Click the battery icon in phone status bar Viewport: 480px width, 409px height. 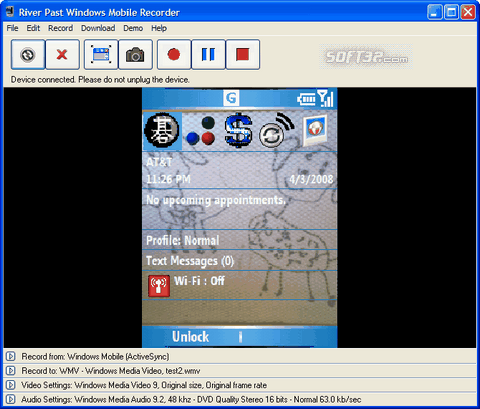click(x=306, y=99)
